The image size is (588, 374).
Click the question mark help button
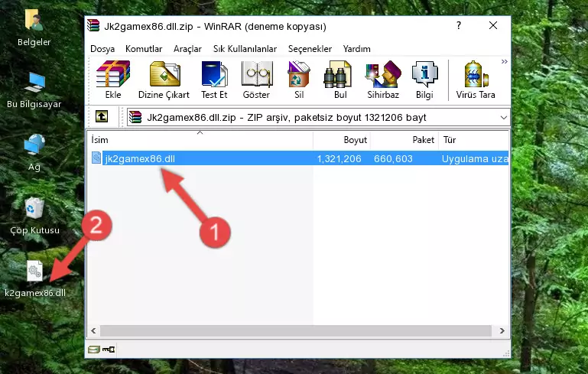click(459, 25)
